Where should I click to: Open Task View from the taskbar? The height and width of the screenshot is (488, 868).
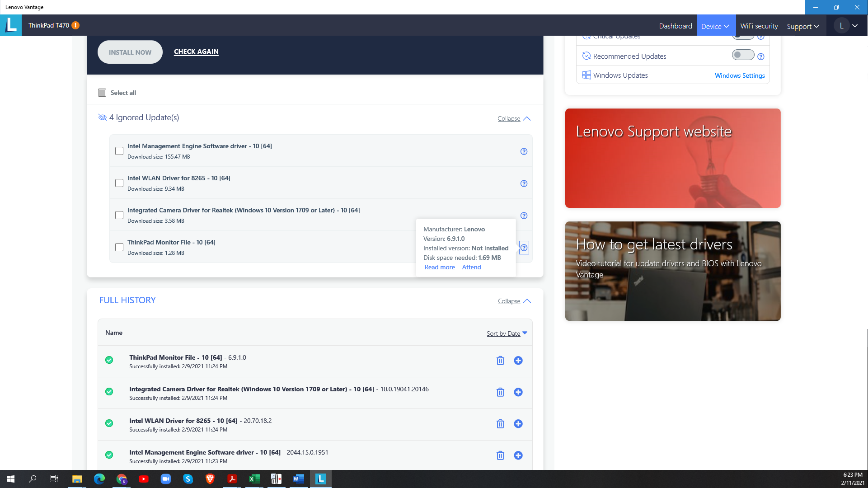54,479
